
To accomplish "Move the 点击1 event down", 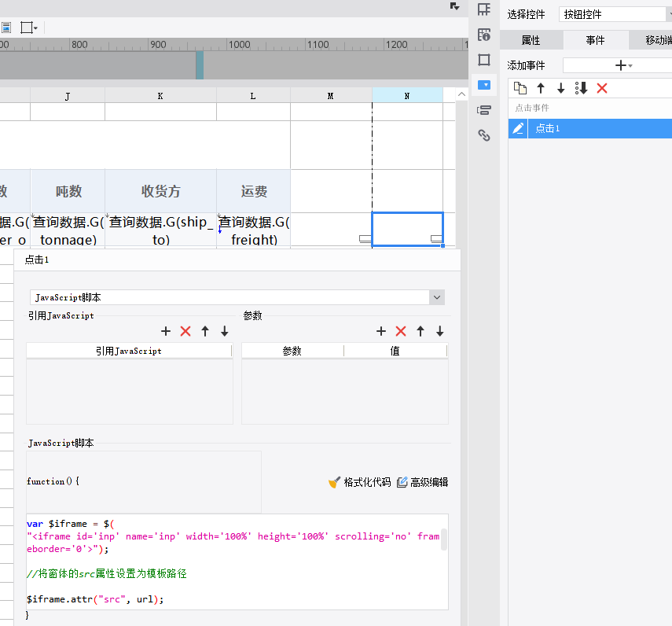I will 560,88.
